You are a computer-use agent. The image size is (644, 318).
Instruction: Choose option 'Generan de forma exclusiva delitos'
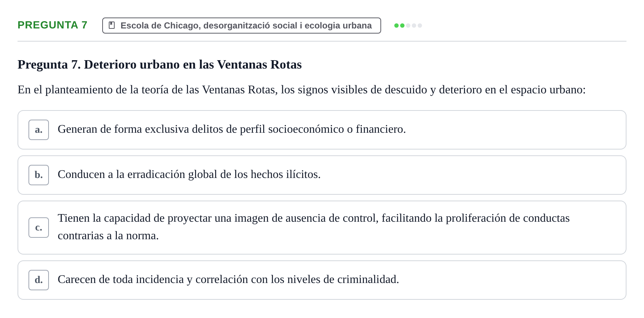click(x=322, y=130)
